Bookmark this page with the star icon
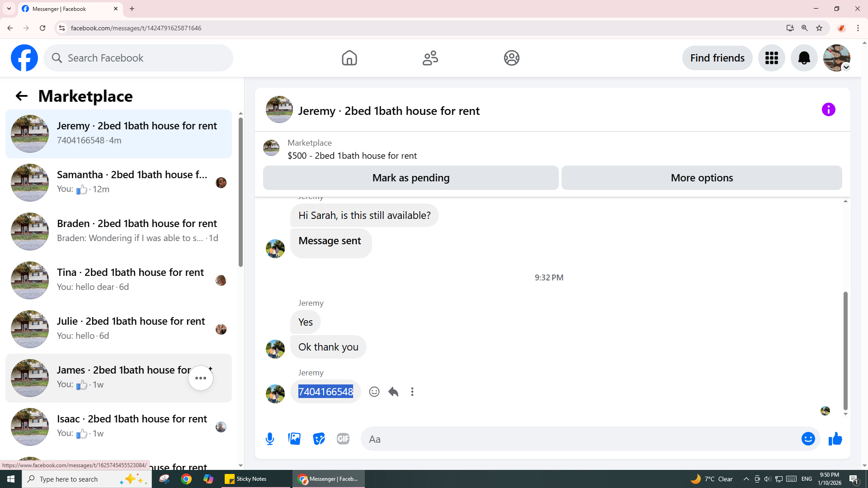 click(819, 28)
